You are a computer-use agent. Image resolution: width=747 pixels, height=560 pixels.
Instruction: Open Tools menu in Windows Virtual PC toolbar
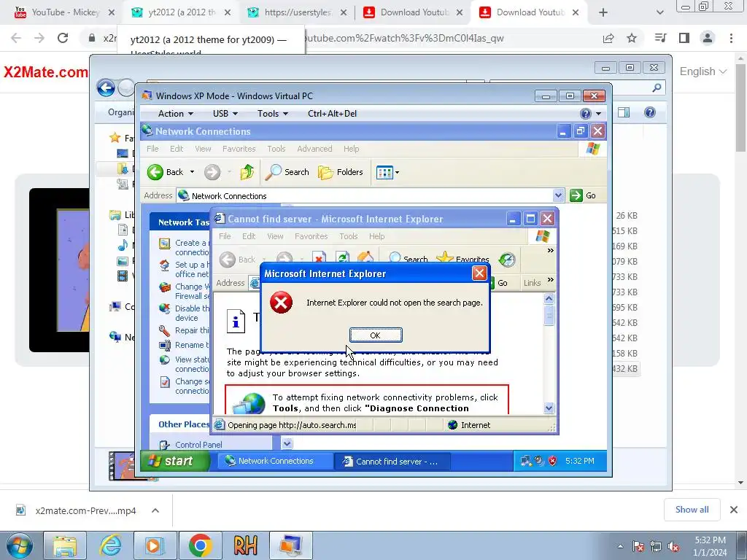(273, 113)
